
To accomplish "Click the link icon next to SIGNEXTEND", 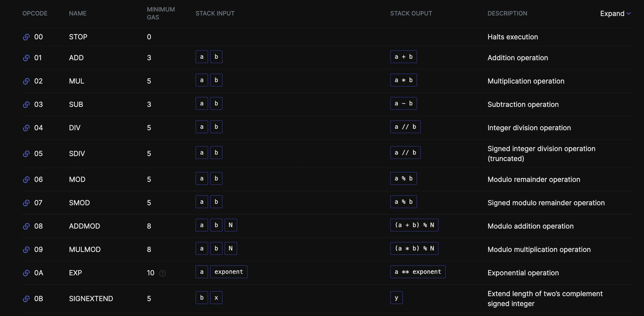I will click(x=26, y=298).
